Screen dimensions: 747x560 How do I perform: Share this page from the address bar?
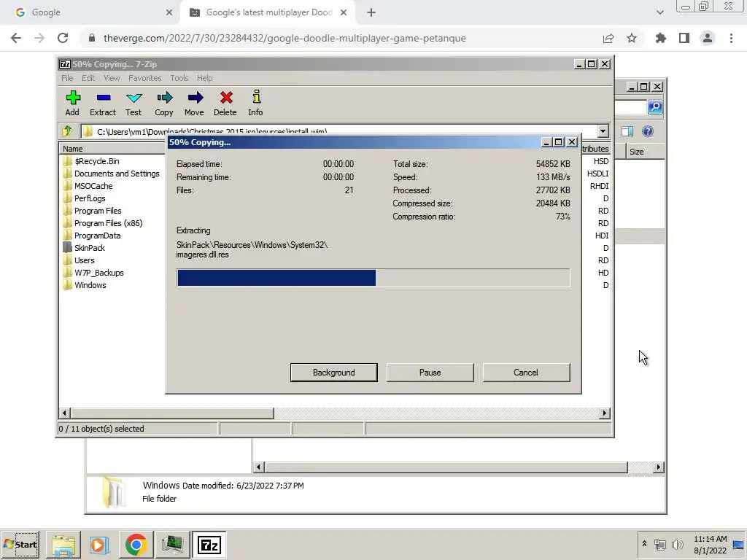click(x=608, y=38)
